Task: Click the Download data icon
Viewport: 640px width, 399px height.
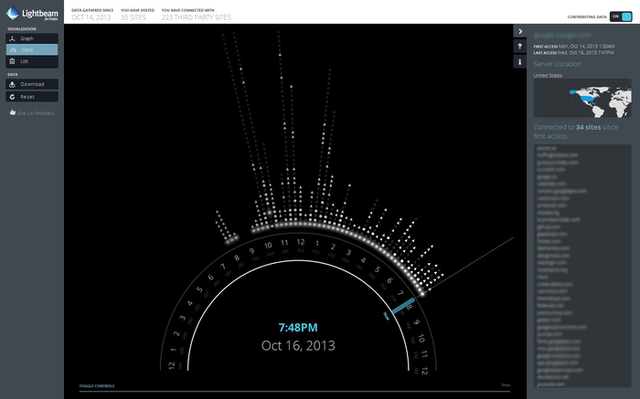Action: (x=12, y=84)
